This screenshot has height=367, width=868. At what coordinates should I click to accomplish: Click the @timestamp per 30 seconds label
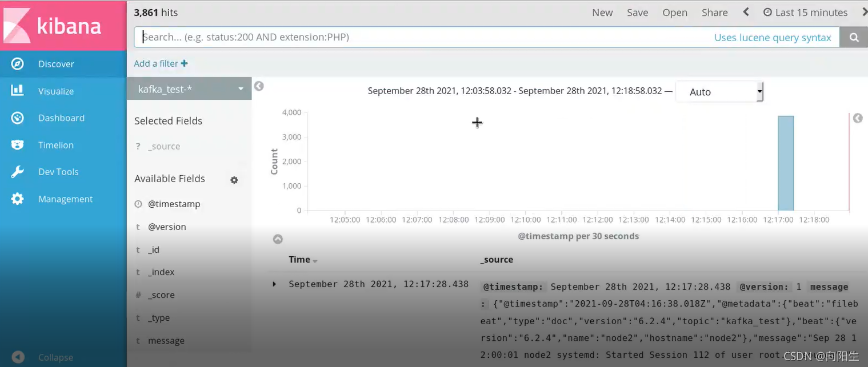[578, 236]
